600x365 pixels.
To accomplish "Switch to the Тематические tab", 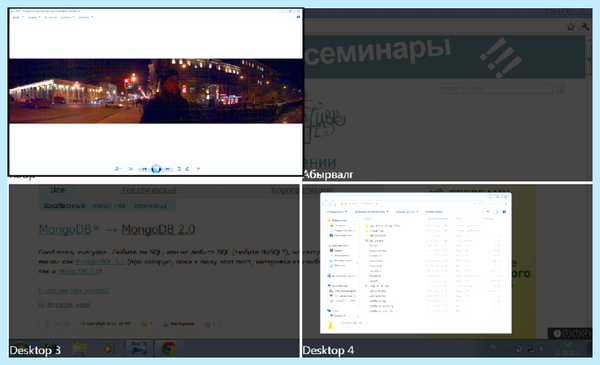I will [149, 190].
